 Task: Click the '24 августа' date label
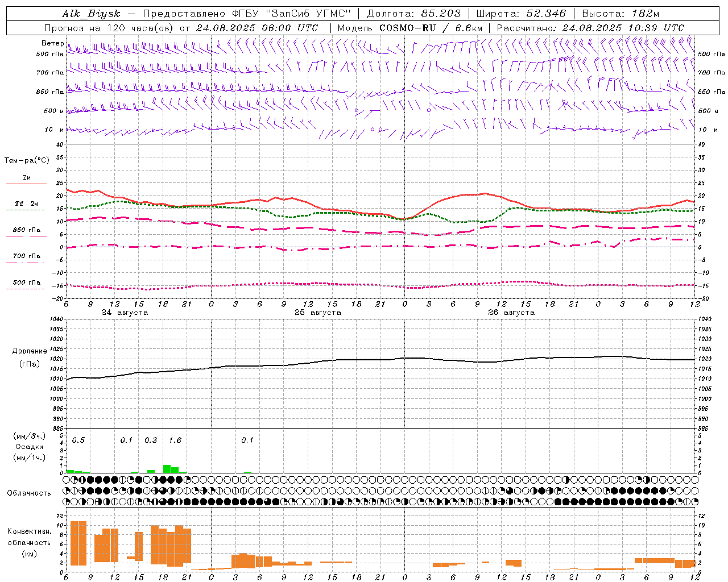coord(125,313)
